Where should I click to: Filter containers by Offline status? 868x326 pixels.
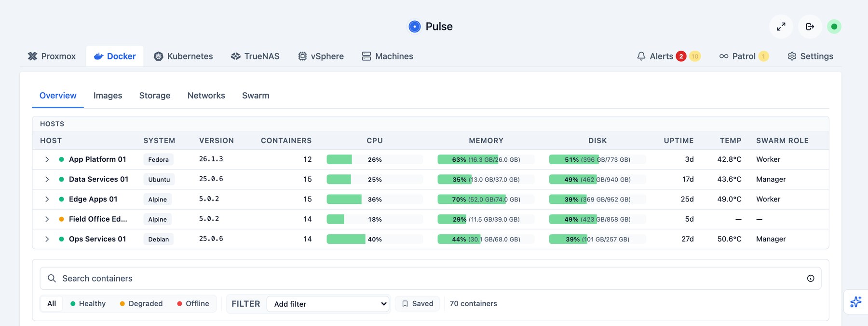coord(193,304)
